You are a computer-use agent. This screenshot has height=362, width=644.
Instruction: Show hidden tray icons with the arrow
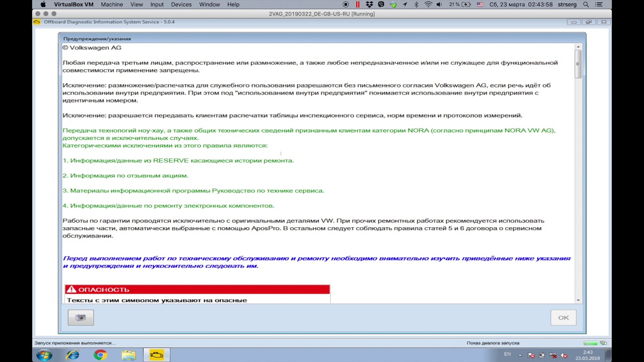[x=520, y=355]
